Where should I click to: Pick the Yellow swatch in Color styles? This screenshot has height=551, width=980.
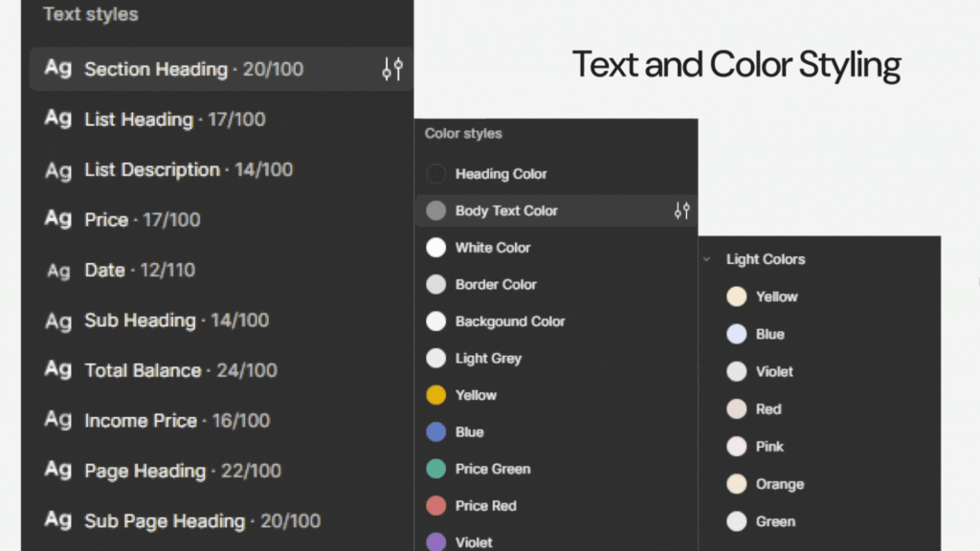coord(436,395)
